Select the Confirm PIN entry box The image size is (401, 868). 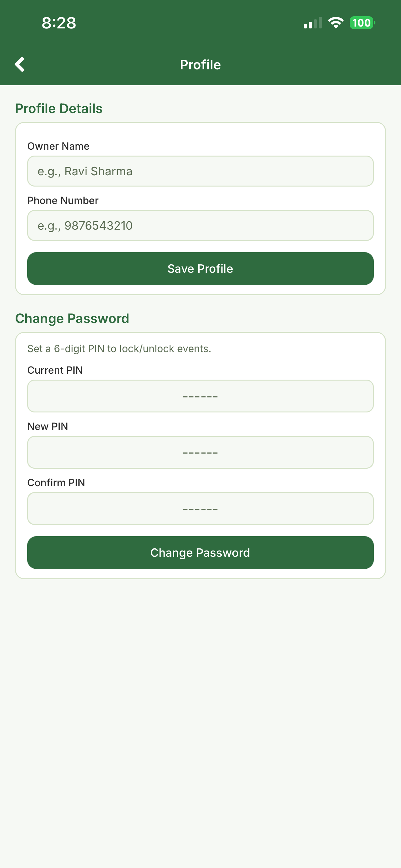(x=200, y=508)
